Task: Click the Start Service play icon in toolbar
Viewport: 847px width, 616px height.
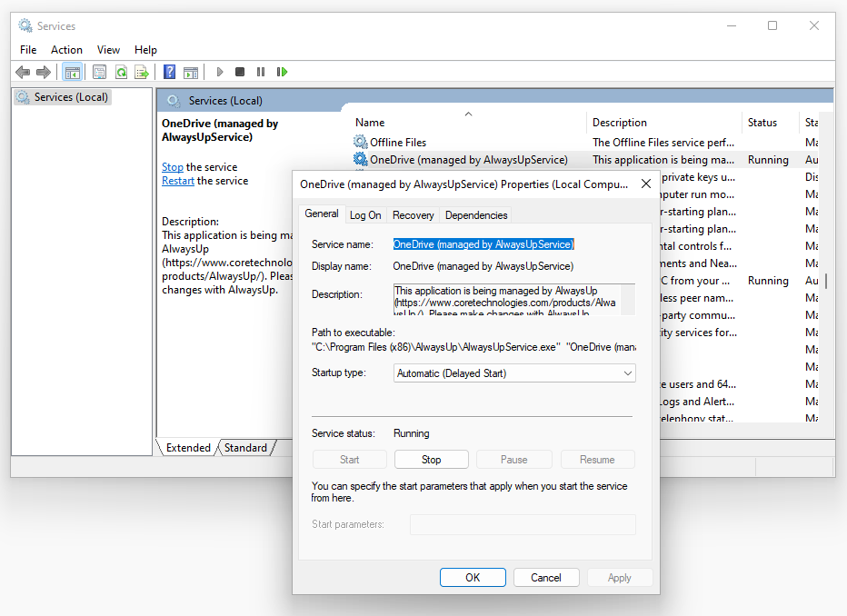Action: (x=220, y=72)
